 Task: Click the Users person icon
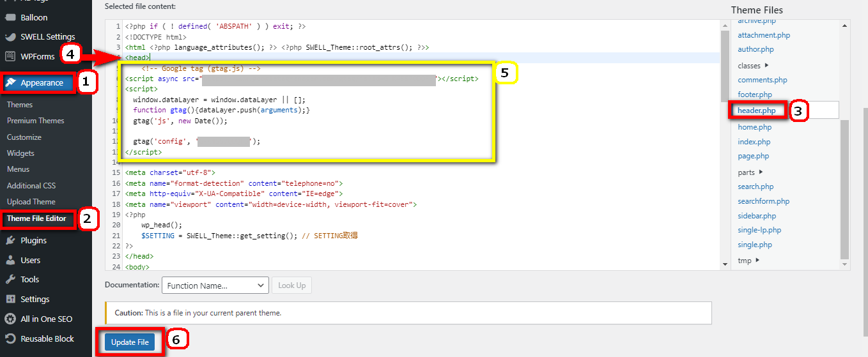tap(10, 260)
